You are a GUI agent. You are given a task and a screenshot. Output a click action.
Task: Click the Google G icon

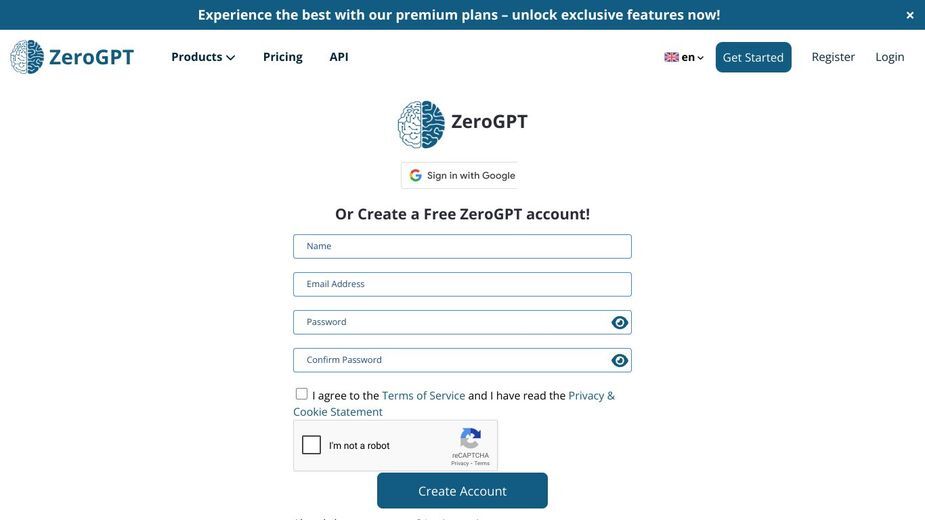click(415, 175)
